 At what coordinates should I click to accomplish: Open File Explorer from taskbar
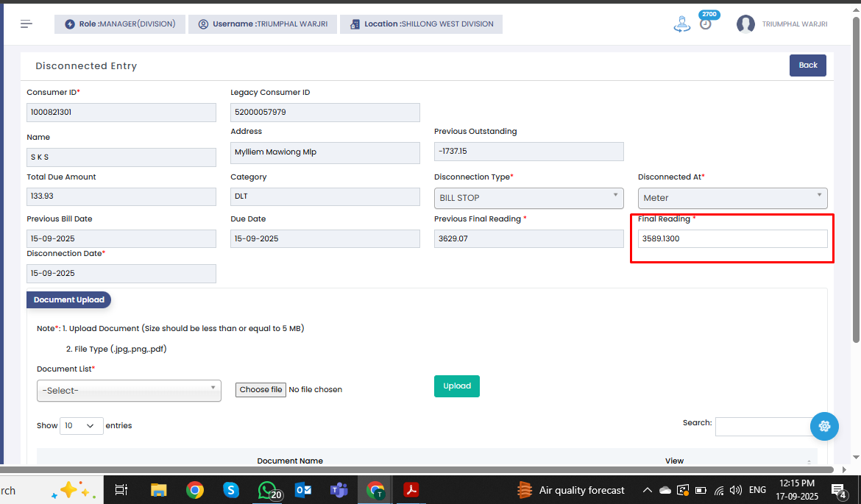click(x=159, y=490)
